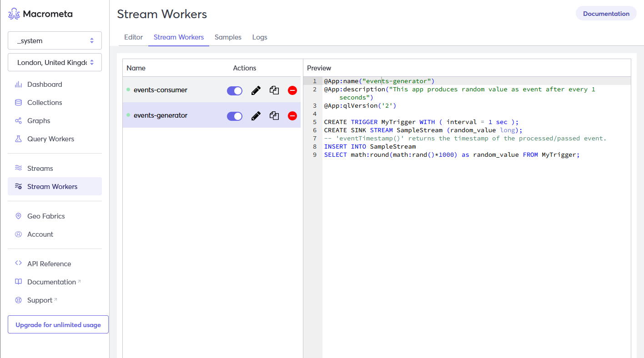Click the Account person icon
644x358 pixels.
[18, 234]
